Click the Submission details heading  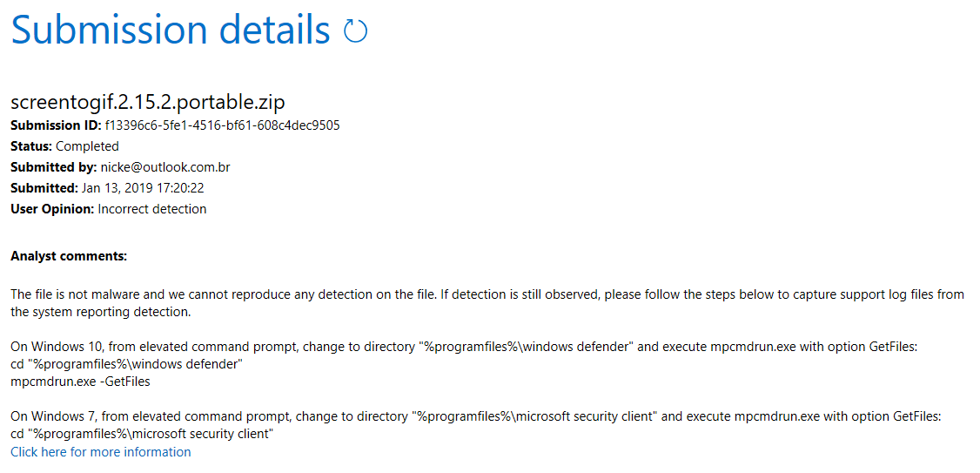click(171, 29)
